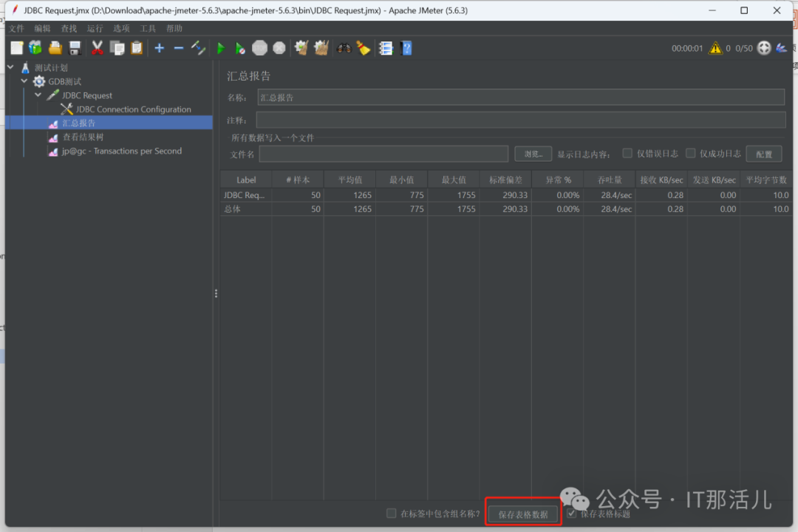Open the Templates icon in toolbar
798x532 pixels.
point(35,48)
